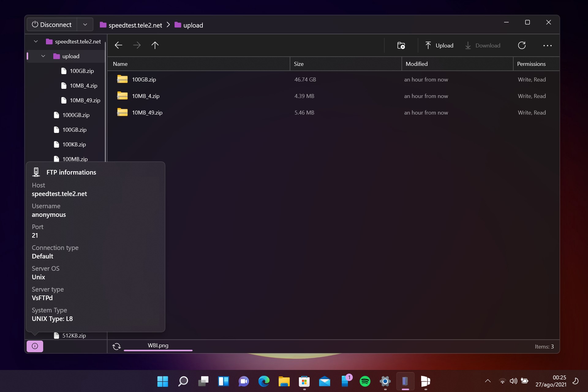
Task: Click the 5.46 MB size cell
Action: click(304, 112)
